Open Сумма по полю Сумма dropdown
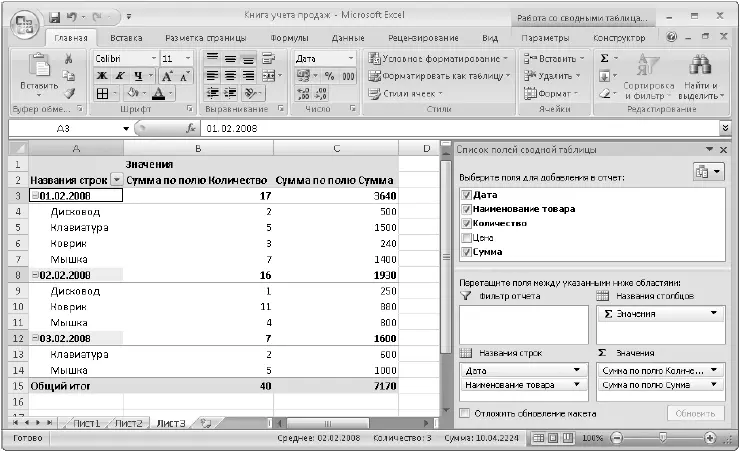The height and width of the screenshot is (451, 740). coord(714,385)
